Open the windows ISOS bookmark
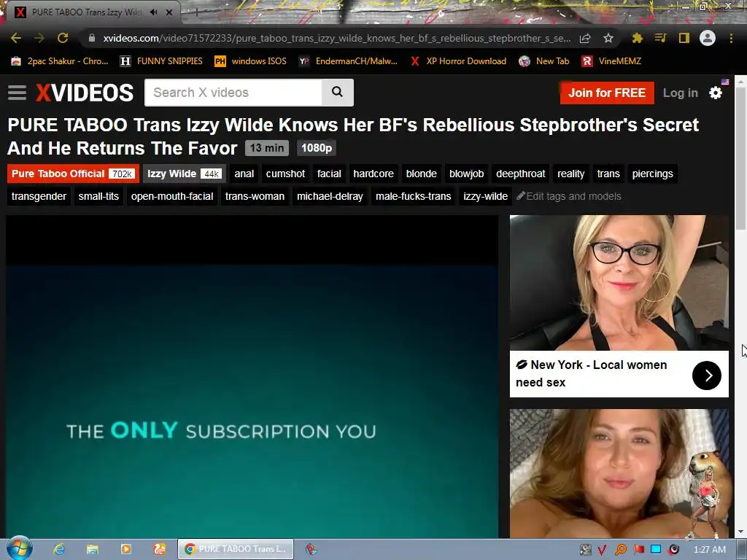Screen dimensions: 747x560 (x=251, y=61)
